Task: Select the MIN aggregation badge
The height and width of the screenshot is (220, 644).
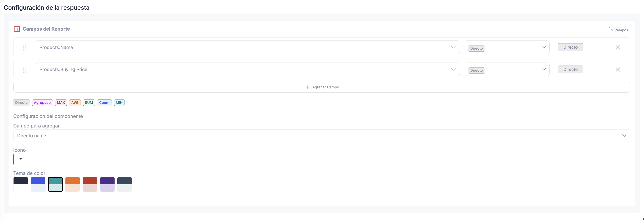Action: coord(119,102)
